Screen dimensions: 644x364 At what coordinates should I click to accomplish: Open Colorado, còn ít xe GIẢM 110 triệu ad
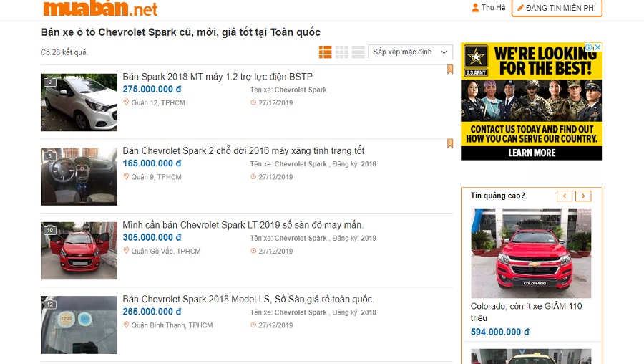click(x=526, y=312)
